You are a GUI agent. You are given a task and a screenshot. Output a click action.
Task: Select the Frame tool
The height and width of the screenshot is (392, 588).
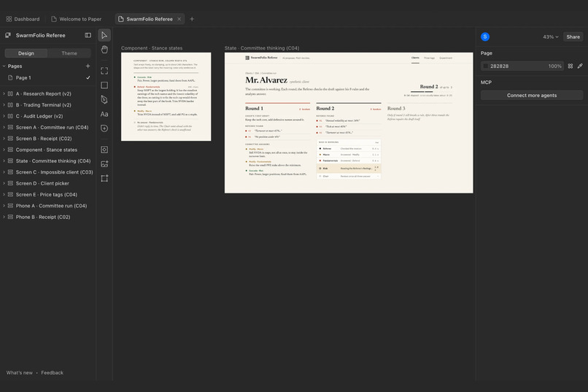(x=104, y=71)
